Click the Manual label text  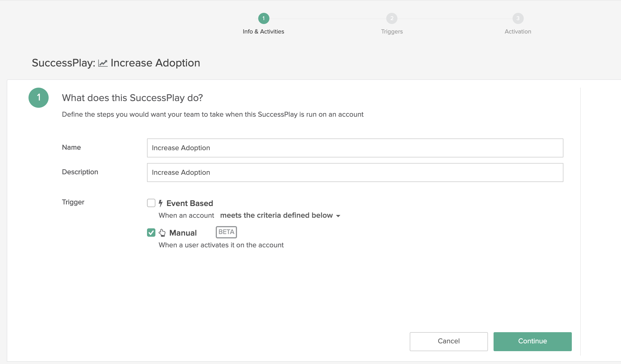click(183, 233)
